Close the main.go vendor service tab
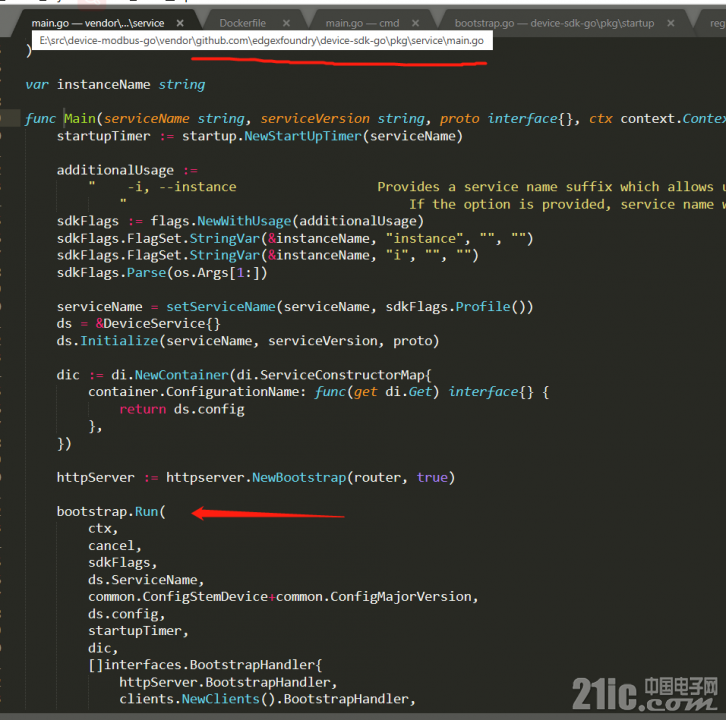 [x=180, y=23]
